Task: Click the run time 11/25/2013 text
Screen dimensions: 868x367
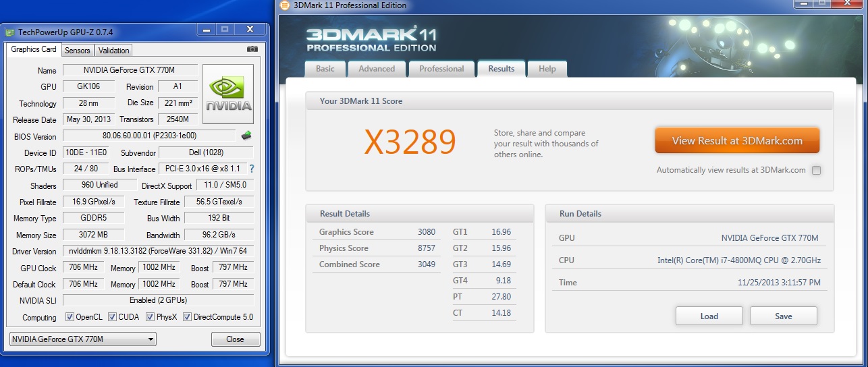Action: click(780, 283)
